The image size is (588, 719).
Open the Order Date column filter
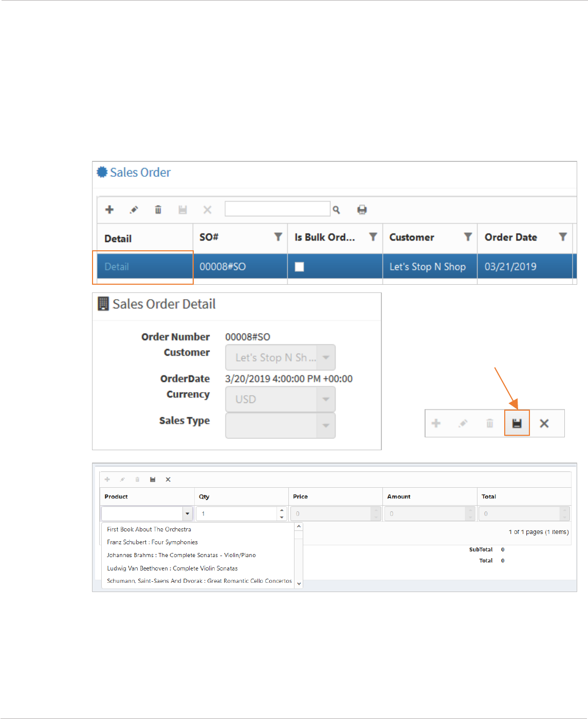563,237
